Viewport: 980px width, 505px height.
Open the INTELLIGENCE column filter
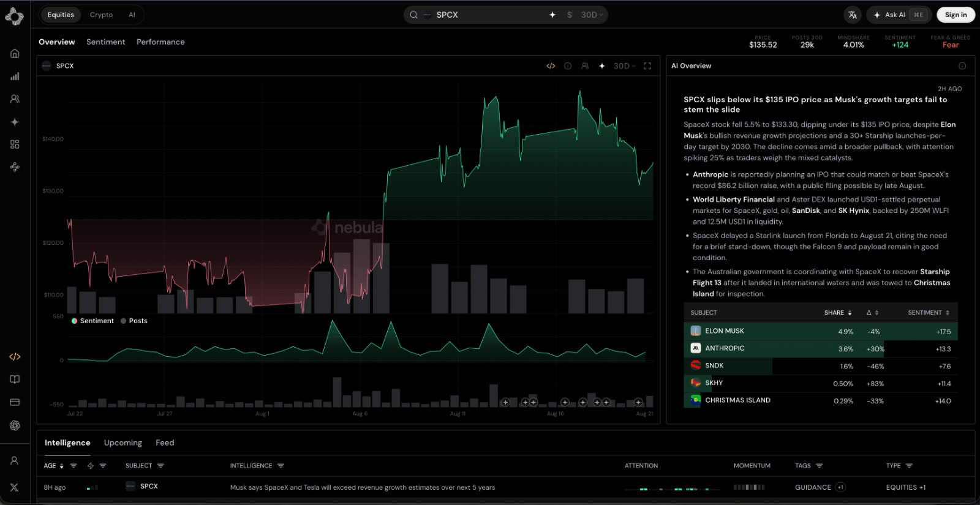pos(281,466)
